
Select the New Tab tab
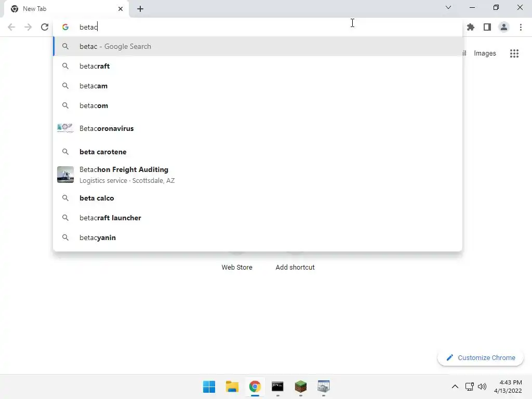click(66, 9)
